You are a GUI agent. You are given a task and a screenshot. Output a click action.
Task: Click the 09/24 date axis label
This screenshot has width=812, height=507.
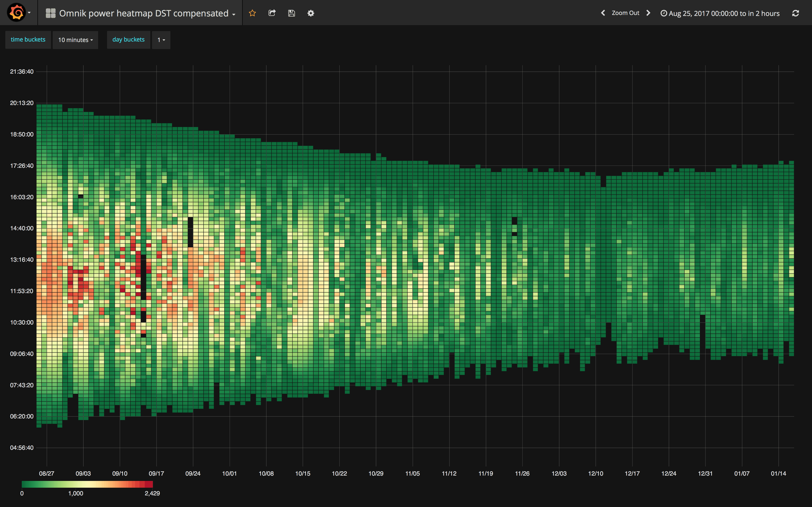193,473
